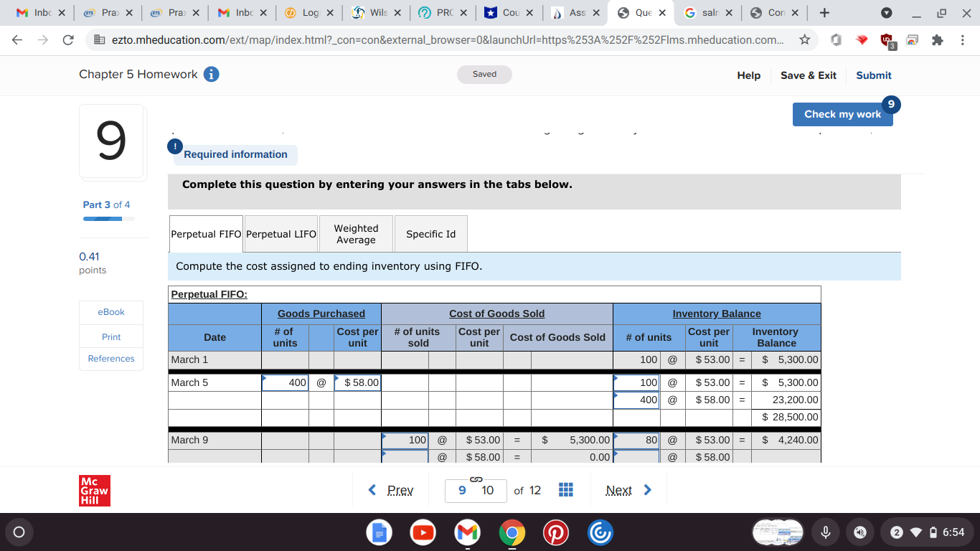This screenshot has width=980, height=551.
Task: Open the Weighted Average tab
Action: pyautogui.click(x=356, y=234)
